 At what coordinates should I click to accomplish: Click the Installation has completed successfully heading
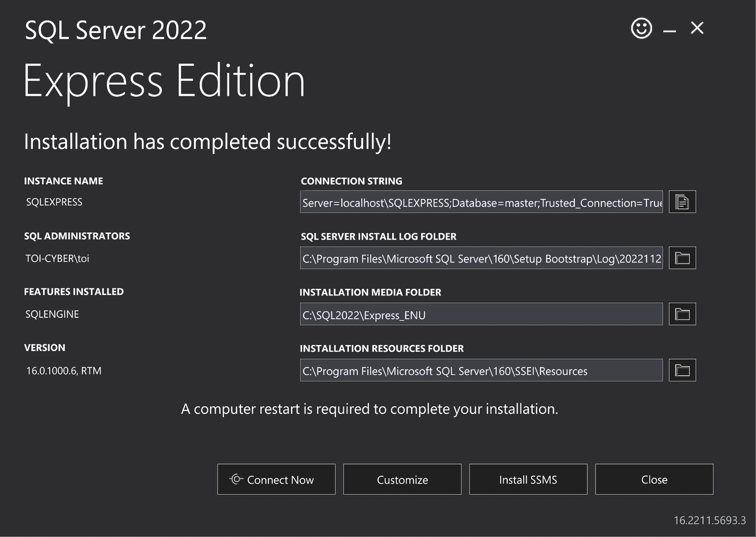click(208, 141)
